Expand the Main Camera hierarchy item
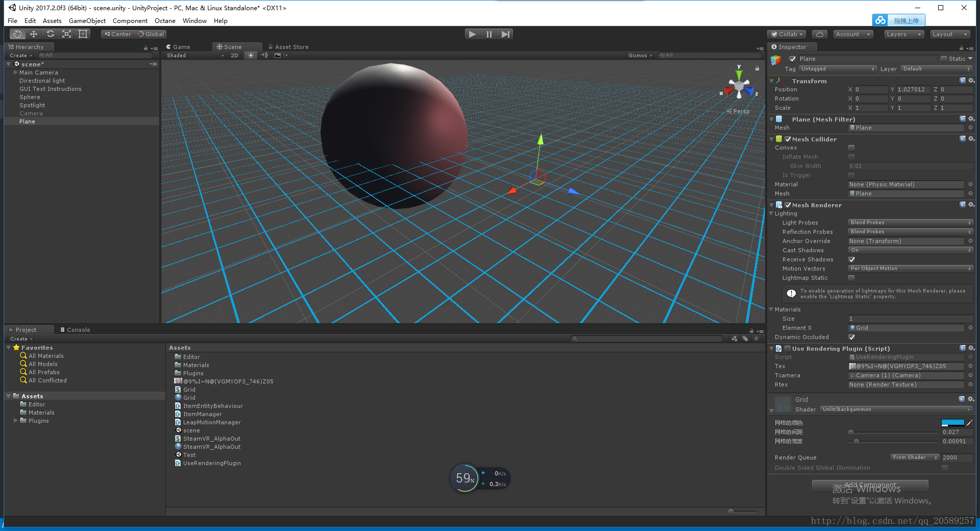The height and width of the screenshot is (531, 980). click(x=15, y=73)
